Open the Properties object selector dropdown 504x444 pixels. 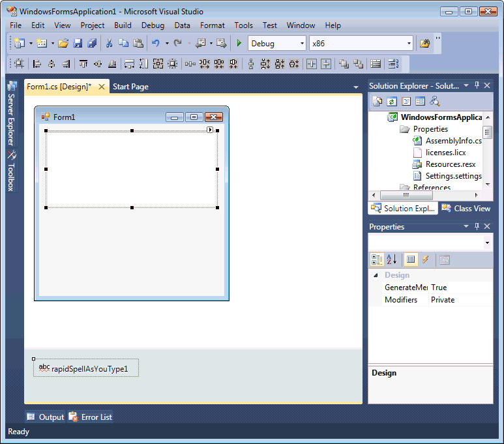[487, 243]
